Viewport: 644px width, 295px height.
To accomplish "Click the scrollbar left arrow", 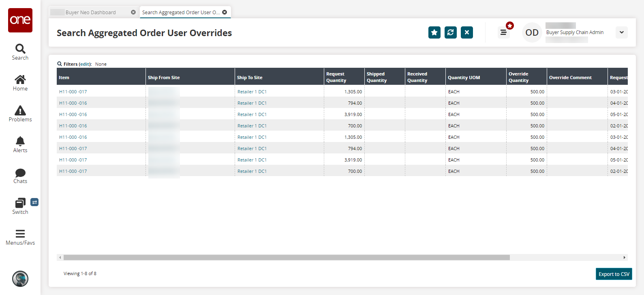I will [x=60, y=257].
